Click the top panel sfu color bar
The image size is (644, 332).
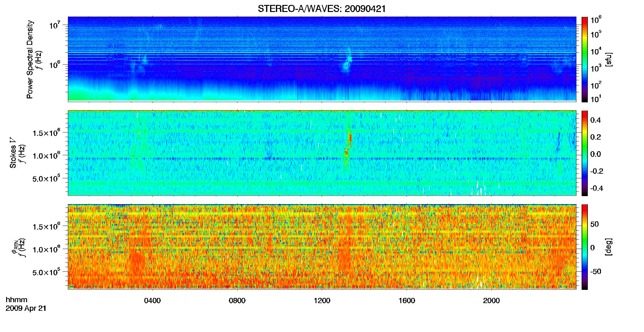click(x=585, y=59)
